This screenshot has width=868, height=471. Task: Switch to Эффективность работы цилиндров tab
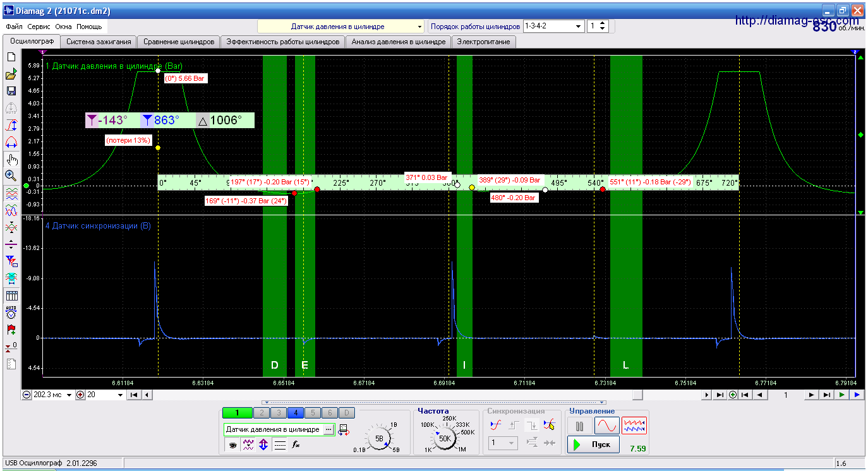[283, 42]
